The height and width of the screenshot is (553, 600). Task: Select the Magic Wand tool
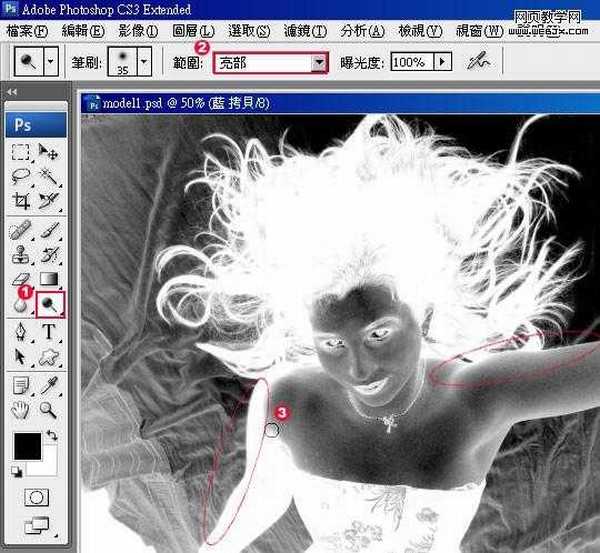[47, 177]
